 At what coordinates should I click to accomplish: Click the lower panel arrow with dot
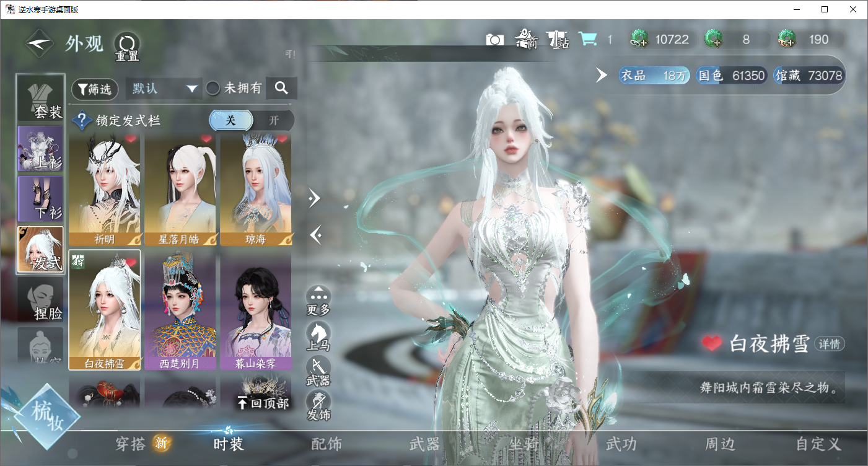pos(315,235)
